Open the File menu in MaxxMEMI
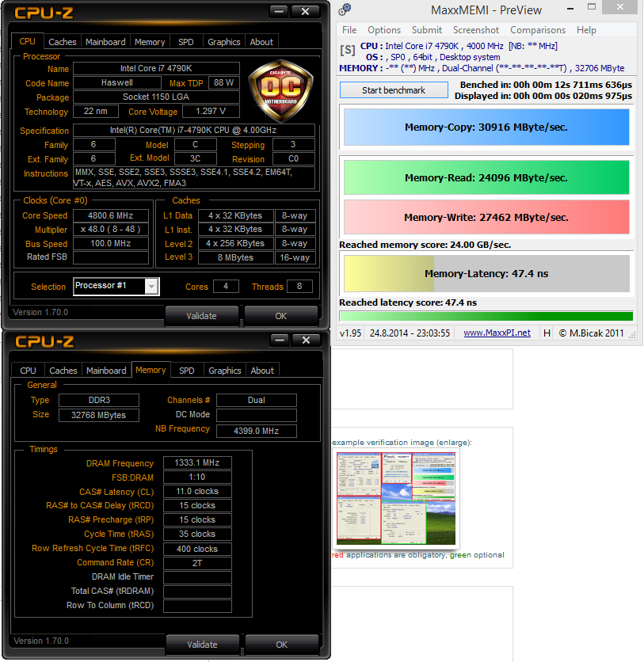 point(349,30)
